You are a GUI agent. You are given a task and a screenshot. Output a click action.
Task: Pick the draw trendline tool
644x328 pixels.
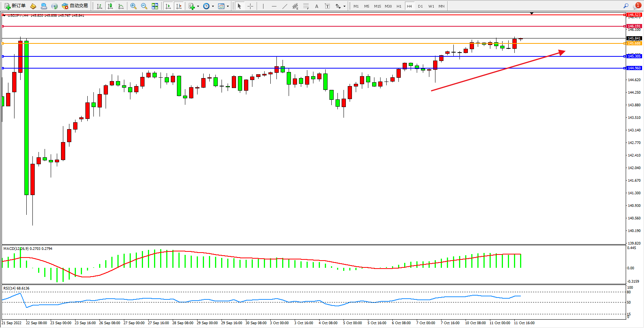click(x=285, y=6)
